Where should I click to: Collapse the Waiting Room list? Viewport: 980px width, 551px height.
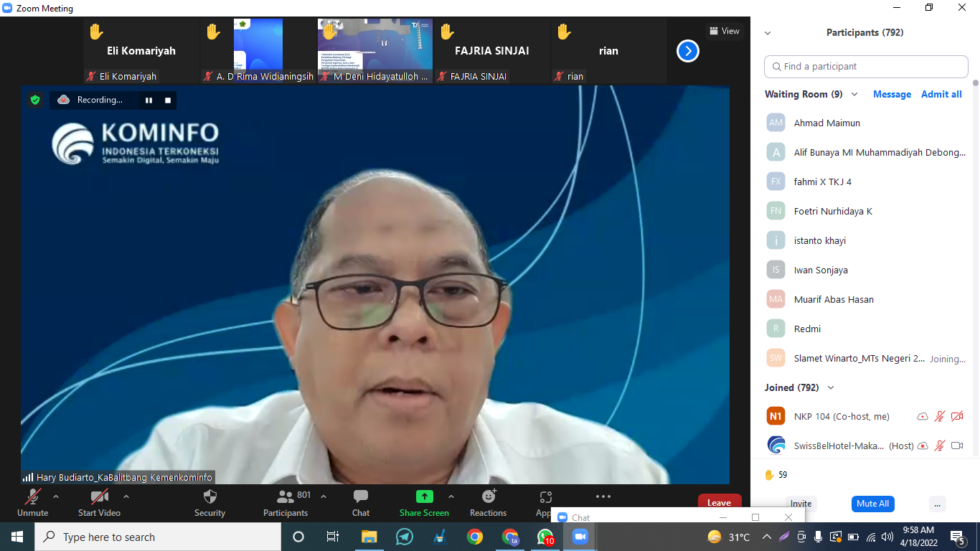[x=854, y=95]
